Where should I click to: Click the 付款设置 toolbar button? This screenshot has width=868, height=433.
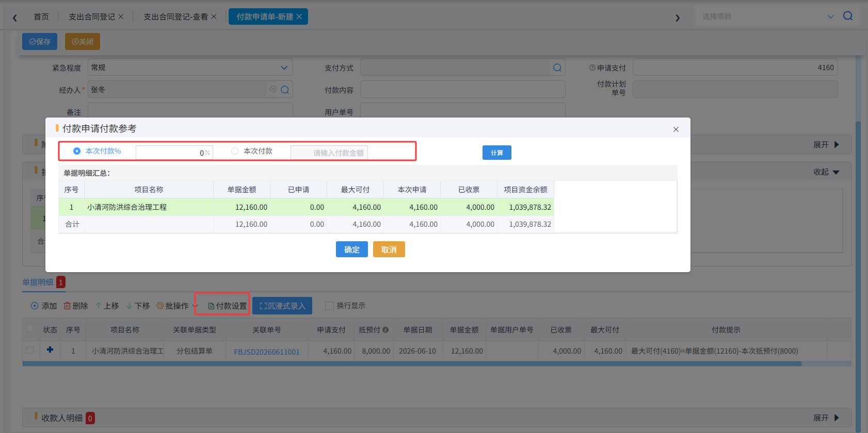227,306
